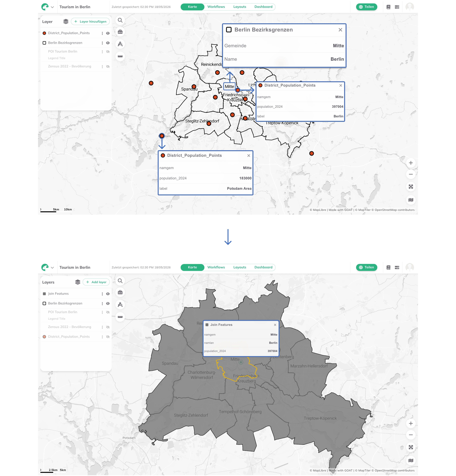Close the Berlin Bezirksgrenzen popup
Viewport: 456px width, 476px height.
click(x=340, y=30)
